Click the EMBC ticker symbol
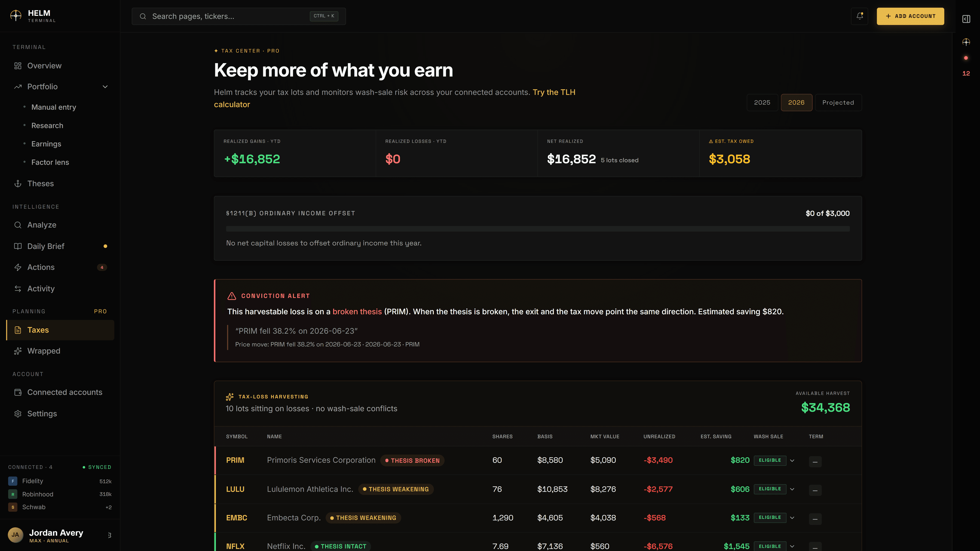 (237, 518)
